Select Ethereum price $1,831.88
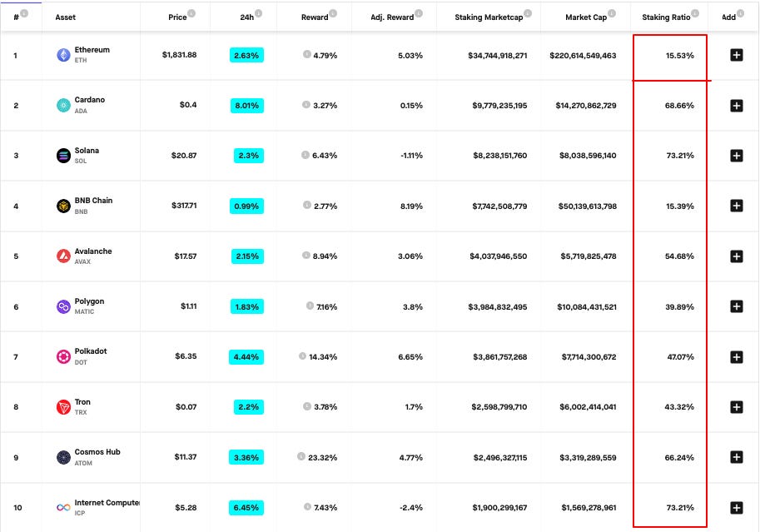The image size is (760, 532). click(179, 55)
